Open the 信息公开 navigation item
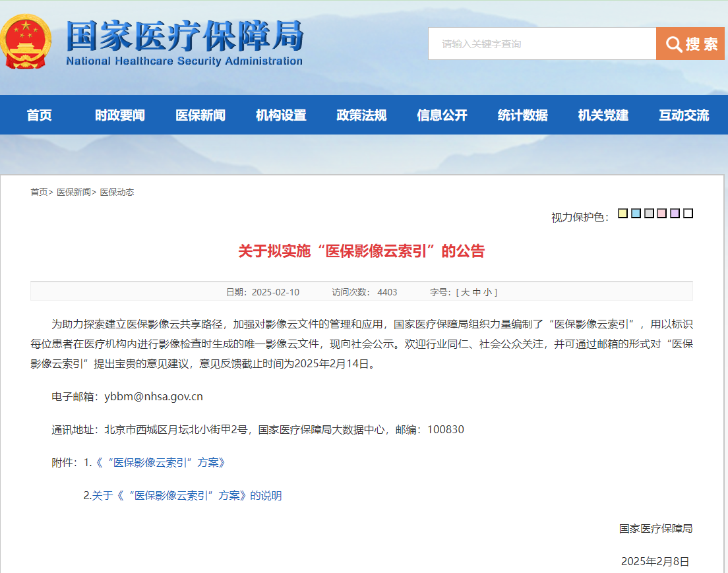This screenshot has height=573, width=728. pos(442,115)
